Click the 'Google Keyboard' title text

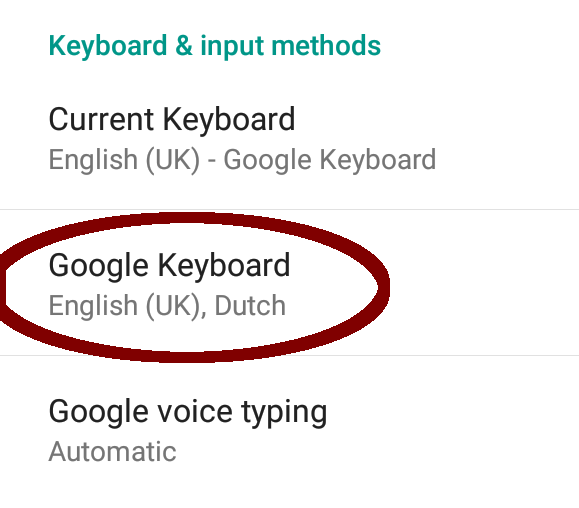tap(169, 265)
